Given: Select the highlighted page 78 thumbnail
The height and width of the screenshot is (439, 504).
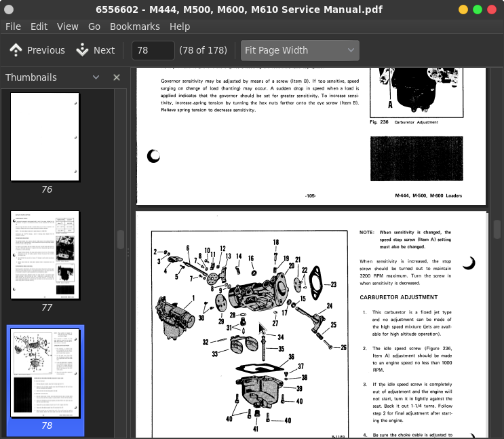Looking at the screenshot, I should [45, 374].
